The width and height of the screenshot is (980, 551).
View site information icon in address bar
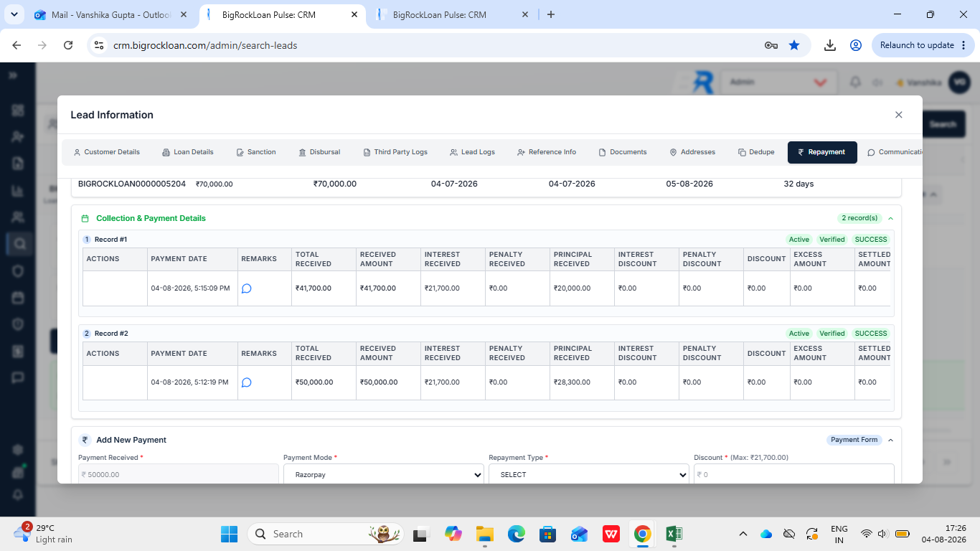click(100, 45)
